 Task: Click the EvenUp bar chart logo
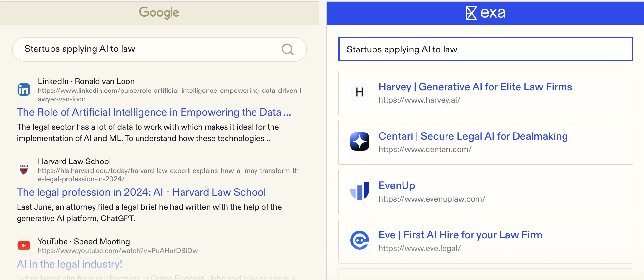(x=359, y=191)
